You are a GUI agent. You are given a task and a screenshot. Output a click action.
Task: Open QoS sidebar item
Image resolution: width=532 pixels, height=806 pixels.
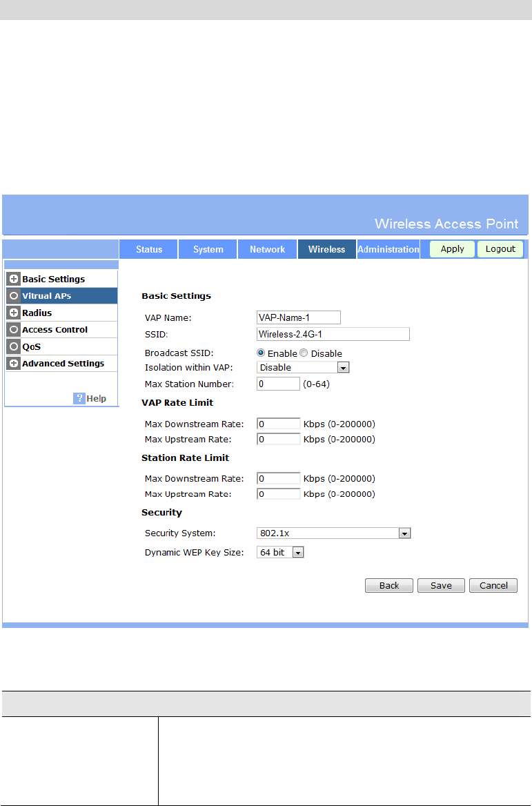click(61, 347)
